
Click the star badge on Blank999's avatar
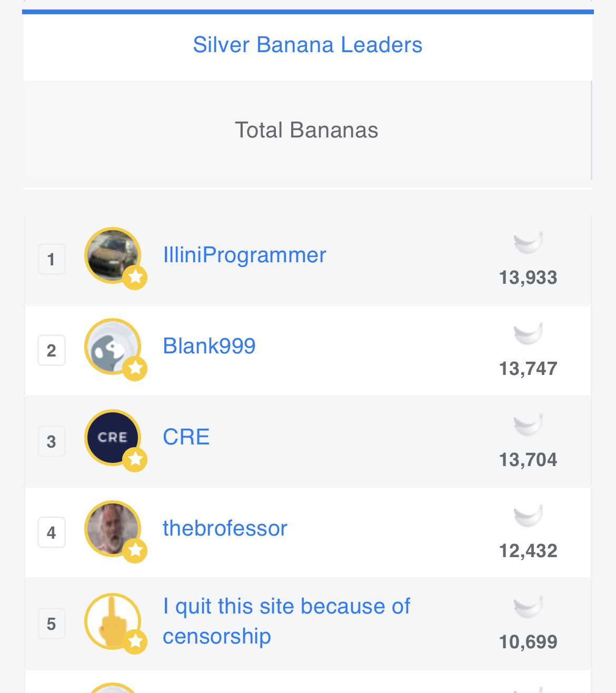pyautogui.click(x=135, y=368)
